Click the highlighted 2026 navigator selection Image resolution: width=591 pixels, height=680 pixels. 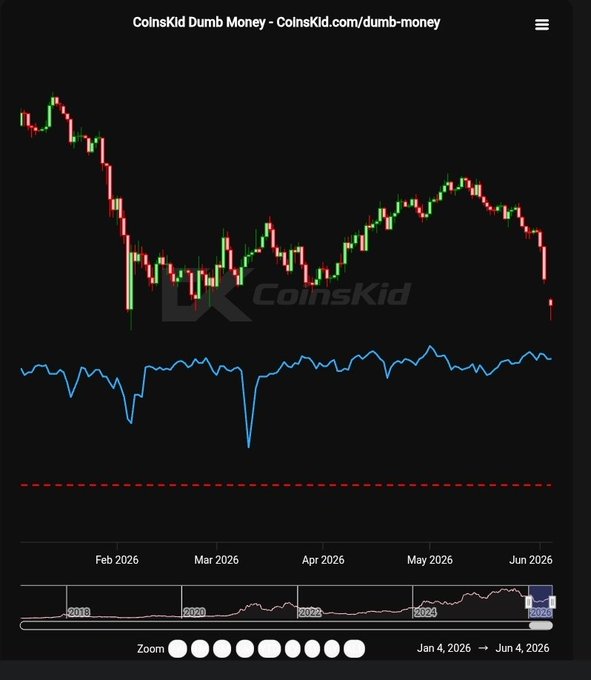[x=540, y=602]
